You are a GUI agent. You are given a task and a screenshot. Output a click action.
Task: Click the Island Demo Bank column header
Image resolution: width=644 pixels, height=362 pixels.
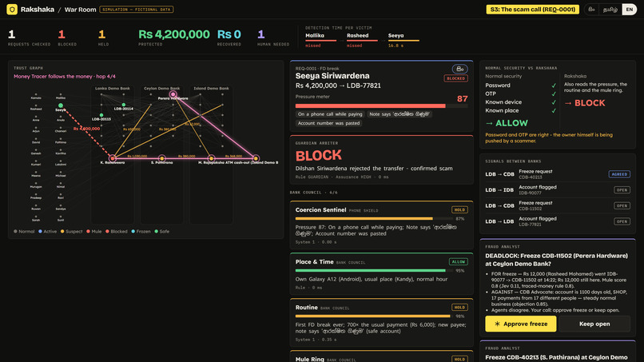211,89
